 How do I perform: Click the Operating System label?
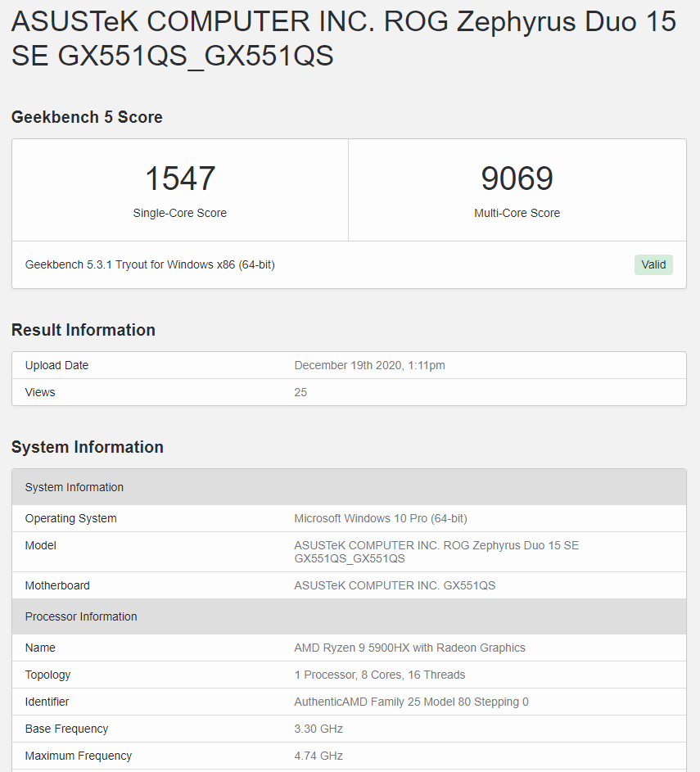click(x=71, y=518)
